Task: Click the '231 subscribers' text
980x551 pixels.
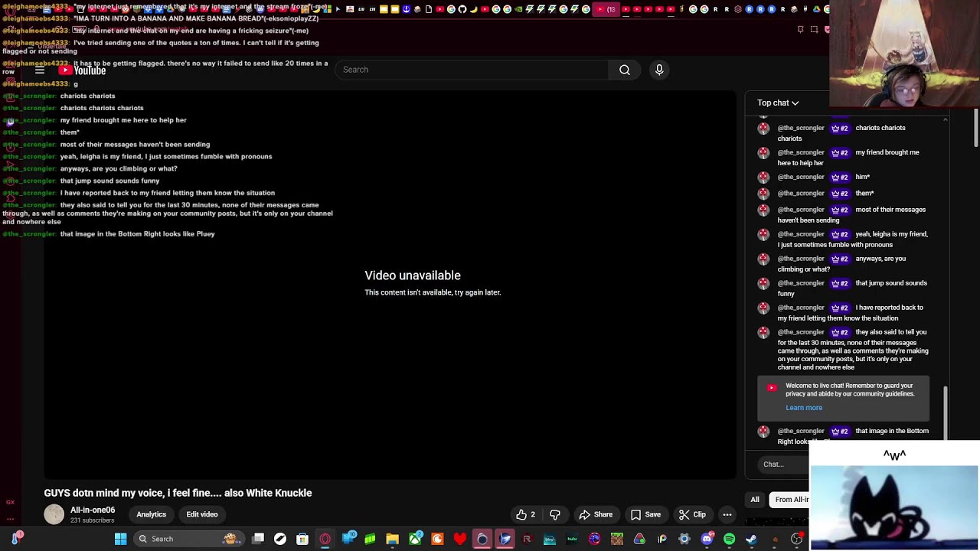Action: click(93, 520)
